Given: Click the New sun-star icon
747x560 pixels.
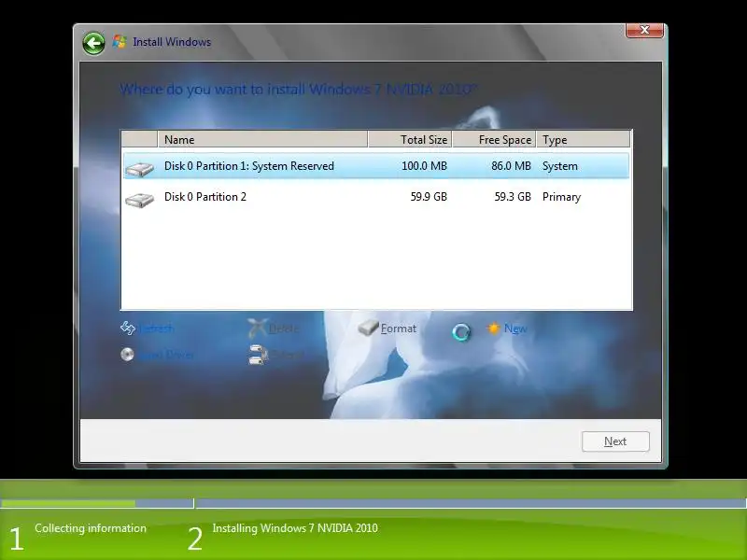Looking at the screenshot, I should click(494, 329).
